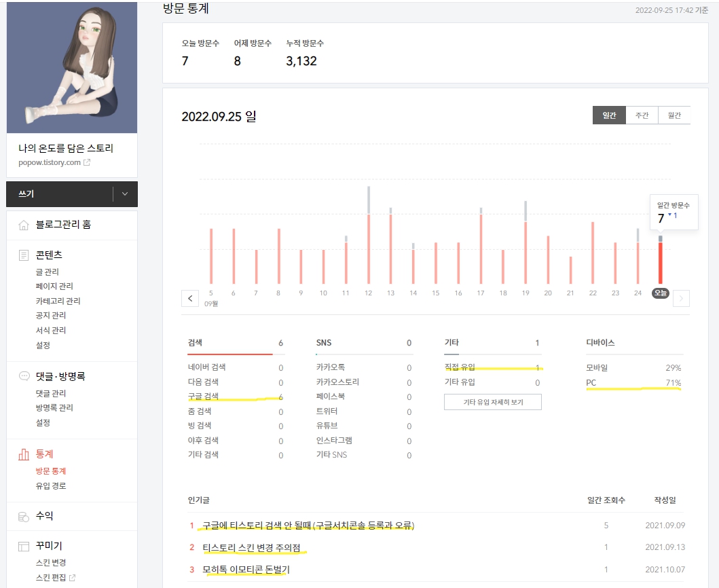Screen dimensions: 719x588
Task: Click the 네이버 검색 row
Action: pyautogui.click(x=236, y=367)
